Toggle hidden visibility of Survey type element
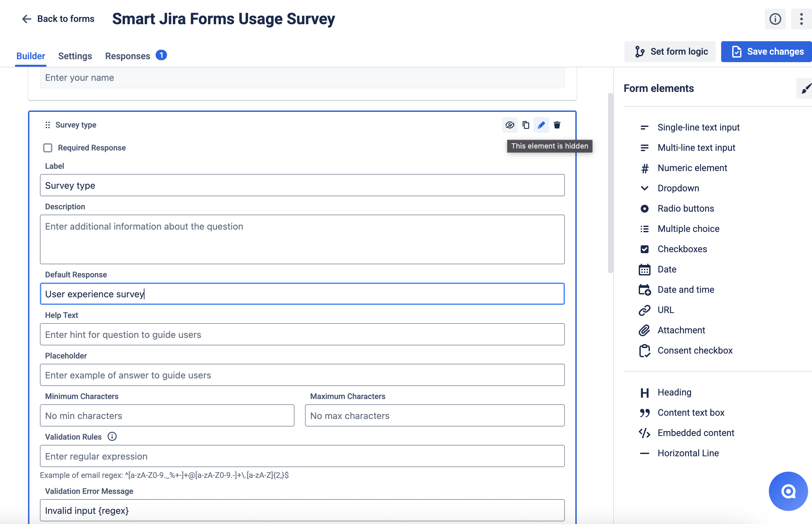812x524 pixels. pyautogui.click(x=509, y=125)
